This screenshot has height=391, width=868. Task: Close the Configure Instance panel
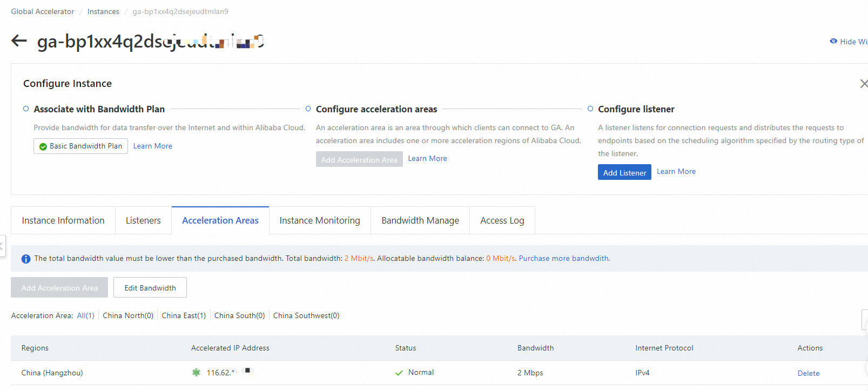pos(864,84)
